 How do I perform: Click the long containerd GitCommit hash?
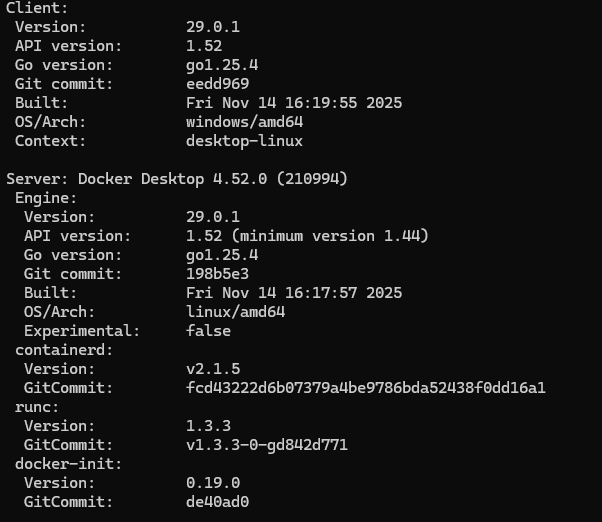[365, 388]
